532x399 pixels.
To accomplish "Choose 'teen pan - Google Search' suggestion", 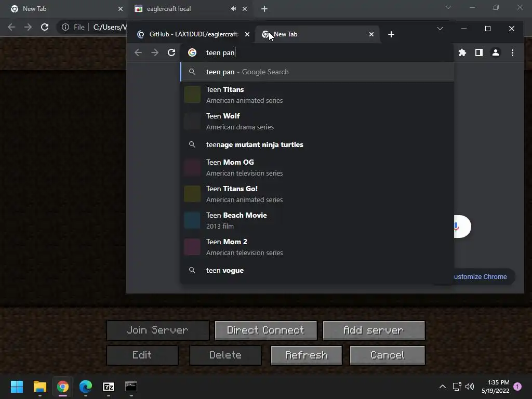I will tap(317, 72).
